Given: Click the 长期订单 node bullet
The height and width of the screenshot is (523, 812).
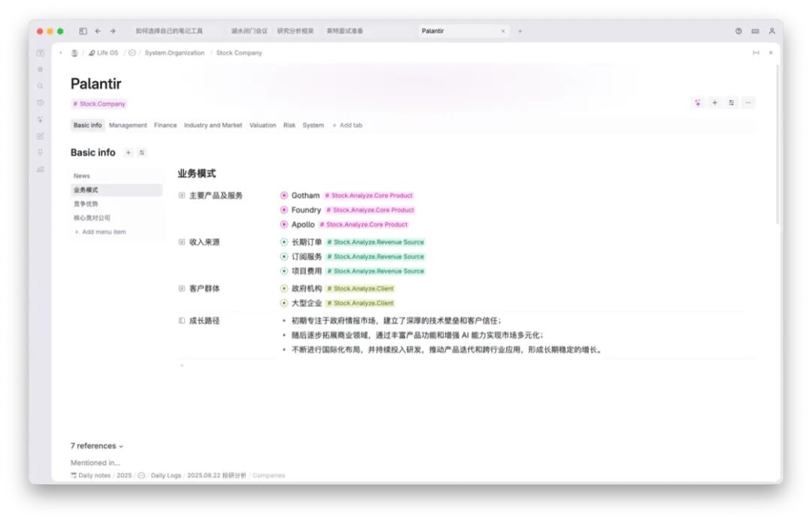Looking at the screenshot, I should click(x=284, y=242).
